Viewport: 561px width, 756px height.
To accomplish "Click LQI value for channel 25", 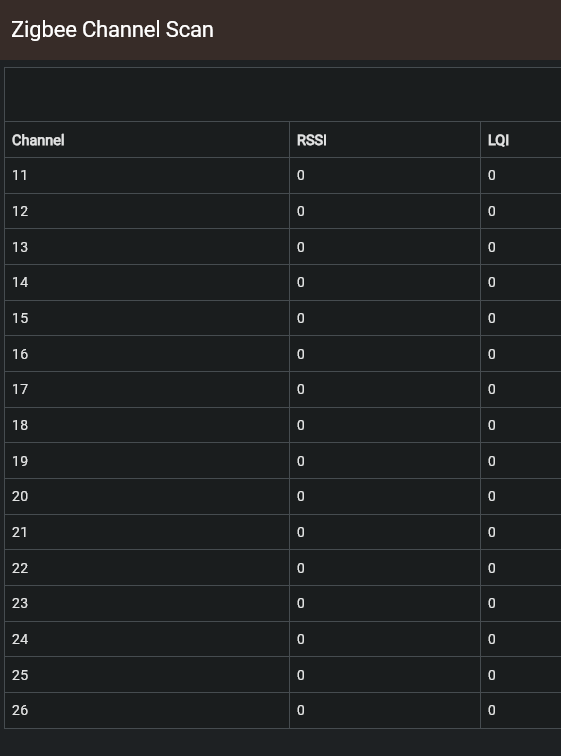I will (x=492, y=675).
